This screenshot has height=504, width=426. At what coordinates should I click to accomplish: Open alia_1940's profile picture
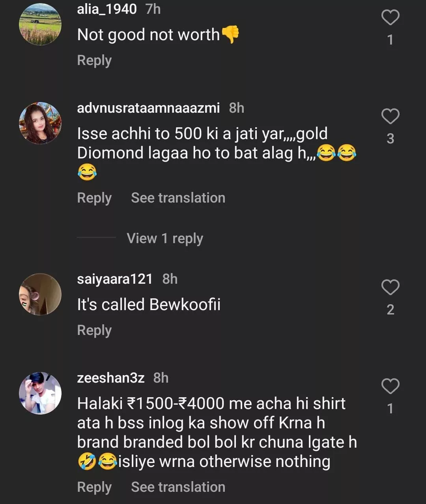point(40,24)
